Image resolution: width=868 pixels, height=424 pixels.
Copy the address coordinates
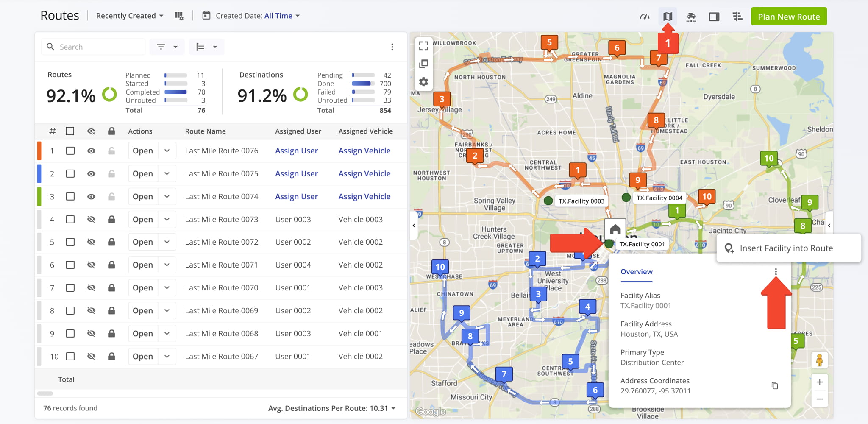[x=775, y=385]
